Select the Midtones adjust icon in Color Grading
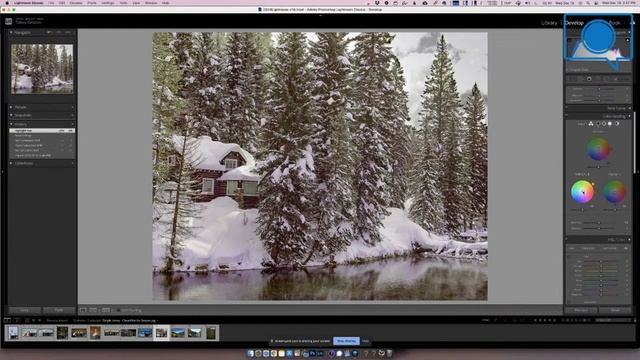The height and width of the screenshot is (360, 640). coord(604,124)
